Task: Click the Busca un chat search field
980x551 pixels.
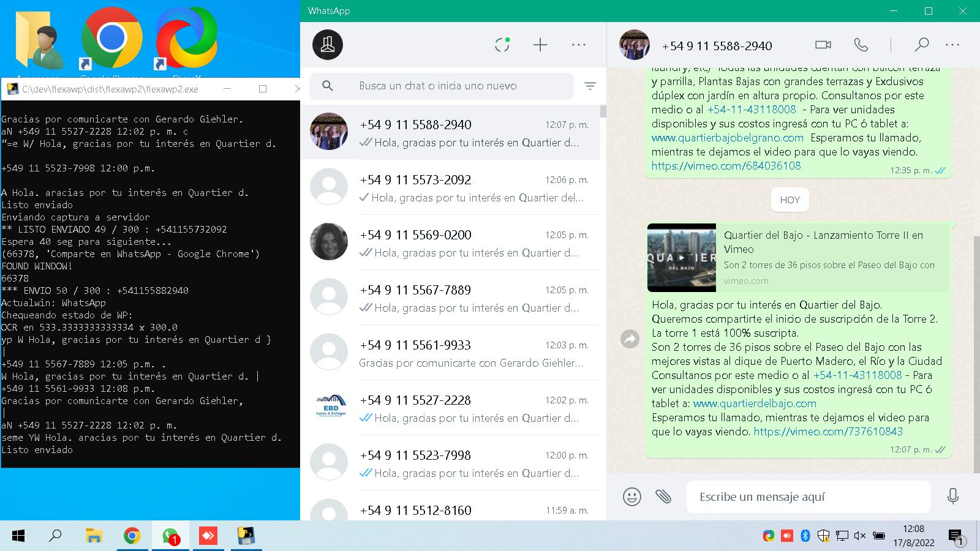Action: (442, 86)
